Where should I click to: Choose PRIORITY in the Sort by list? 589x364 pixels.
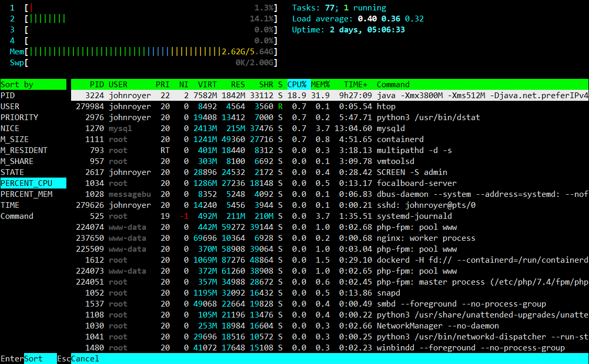pyautogui.click(x=33, y=118)
